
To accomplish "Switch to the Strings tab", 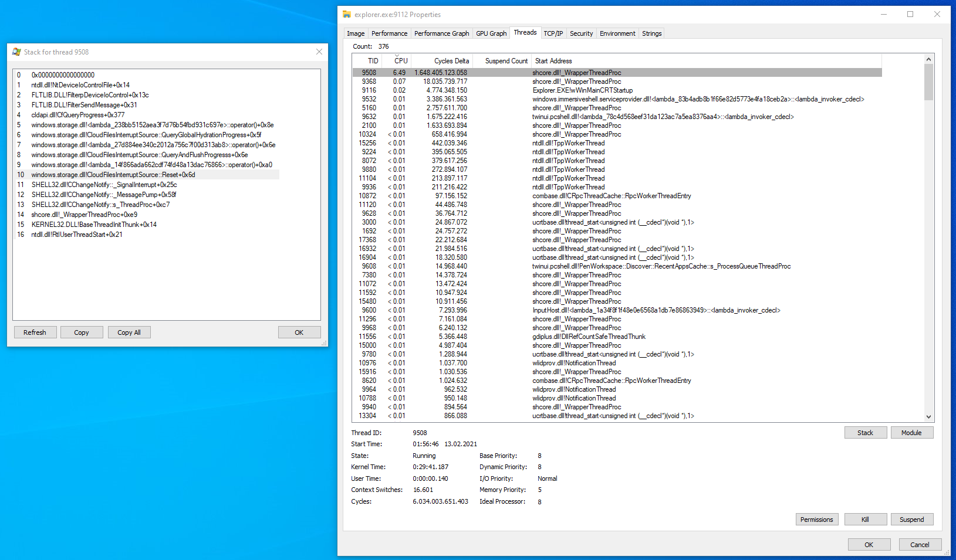I will (x=652, y=33).
